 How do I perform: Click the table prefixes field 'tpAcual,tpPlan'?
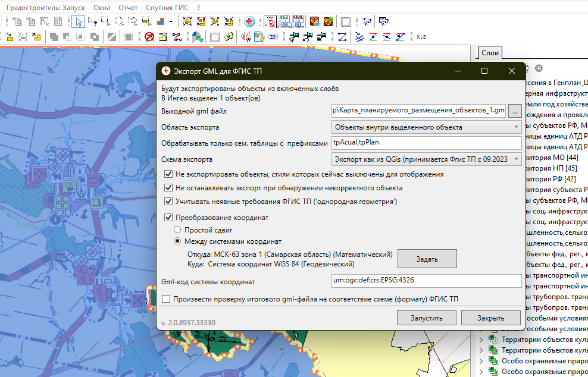(426, 143)
